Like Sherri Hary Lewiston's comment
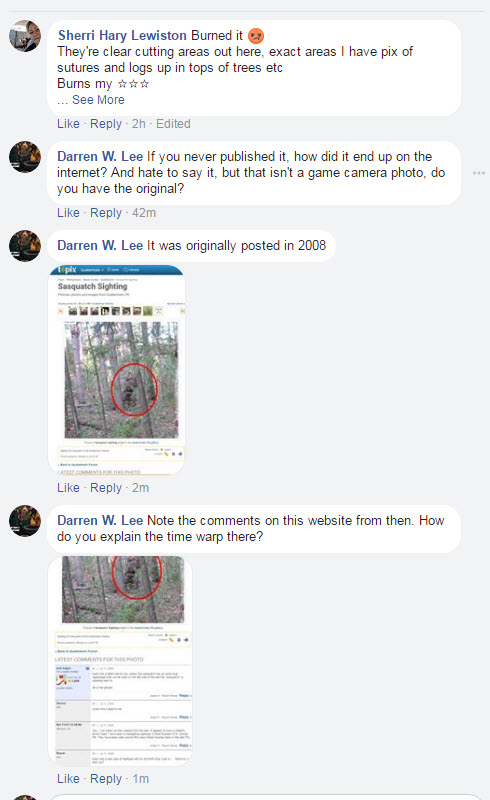This screenshot has height=800, width=490. coord(68,124)
